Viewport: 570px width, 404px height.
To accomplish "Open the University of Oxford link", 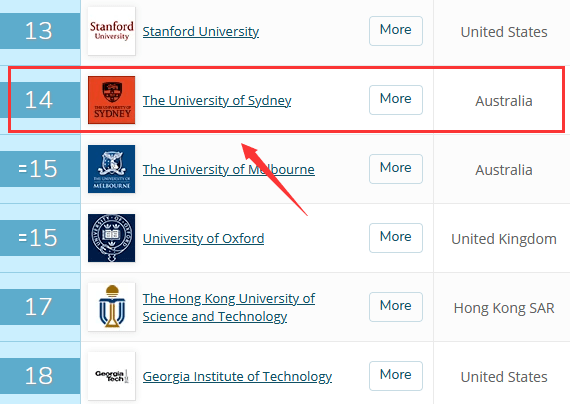I will [203, 239].
